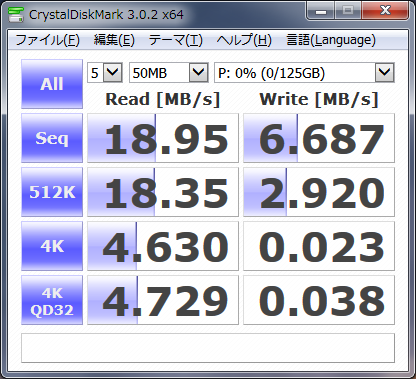Select the Seq write value 6.687
The width and height of the screenshot is (416, 379).
(x=319, y=138)
